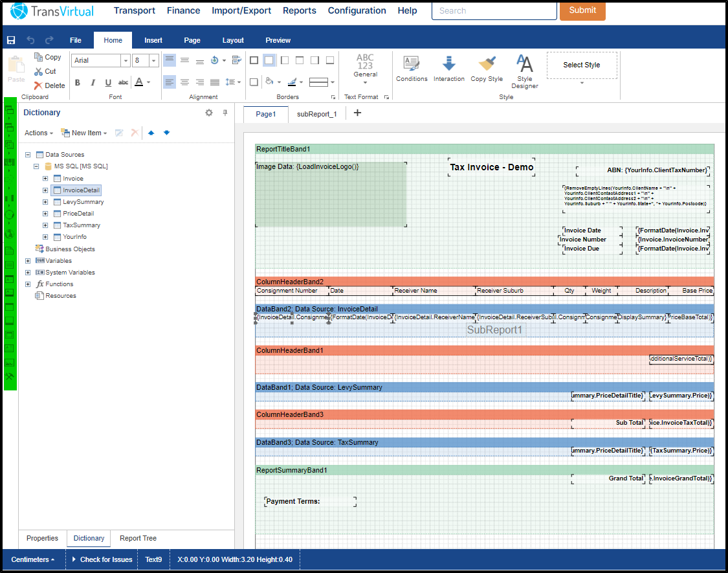Apply all borders to component
This screenshot has height=573, width=728.
point(254,60)
